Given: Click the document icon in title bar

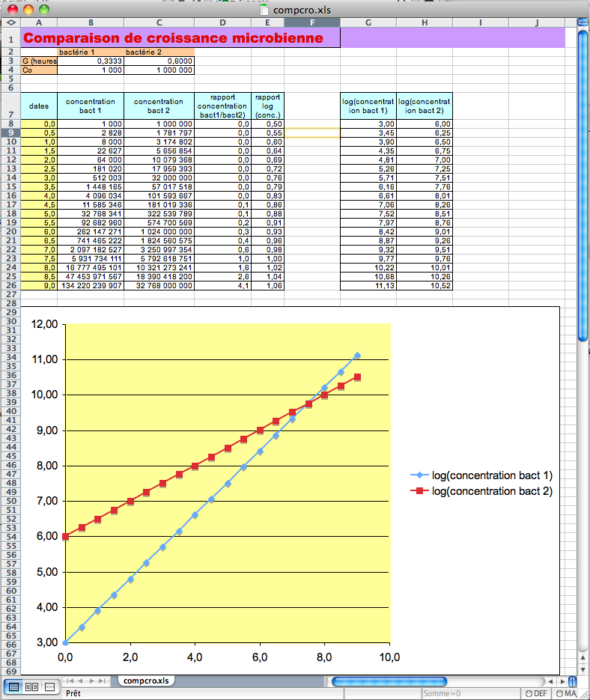Looking at the screenshot, I should [264, 10].
